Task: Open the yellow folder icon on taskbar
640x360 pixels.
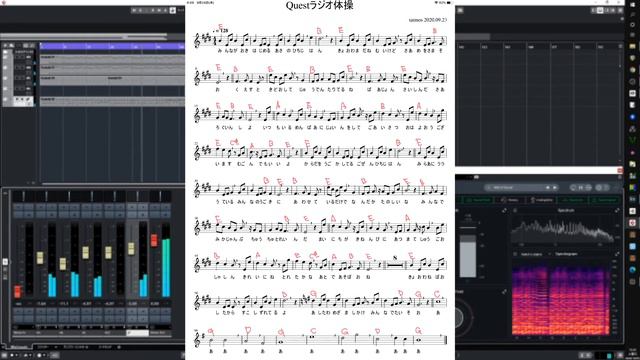Action: [x=632, y=47]
